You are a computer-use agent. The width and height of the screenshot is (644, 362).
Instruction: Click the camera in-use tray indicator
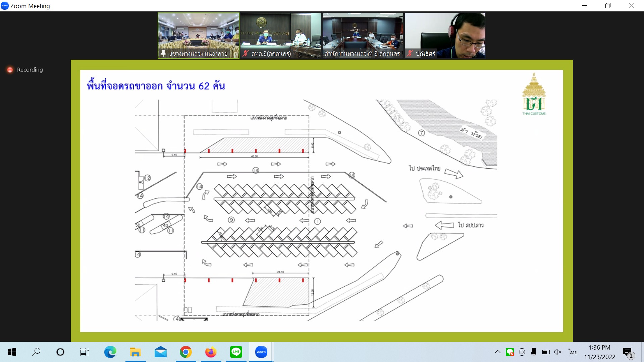522,352
